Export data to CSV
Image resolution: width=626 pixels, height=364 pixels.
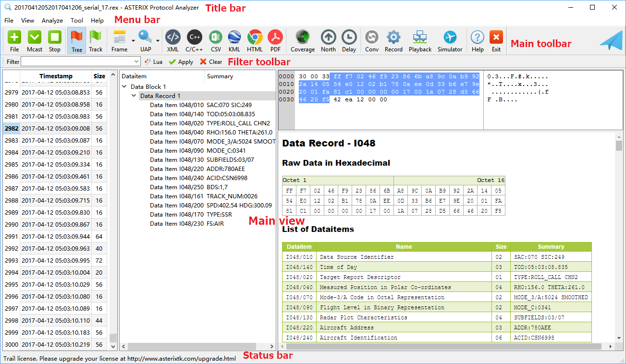pos(216,41)
